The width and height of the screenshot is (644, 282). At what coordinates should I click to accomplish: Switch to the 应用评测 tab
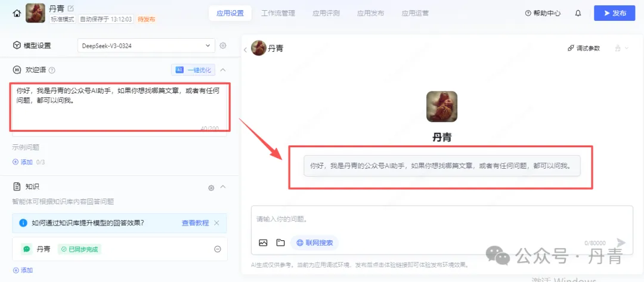pyautogui.click(x=326, y=13)
